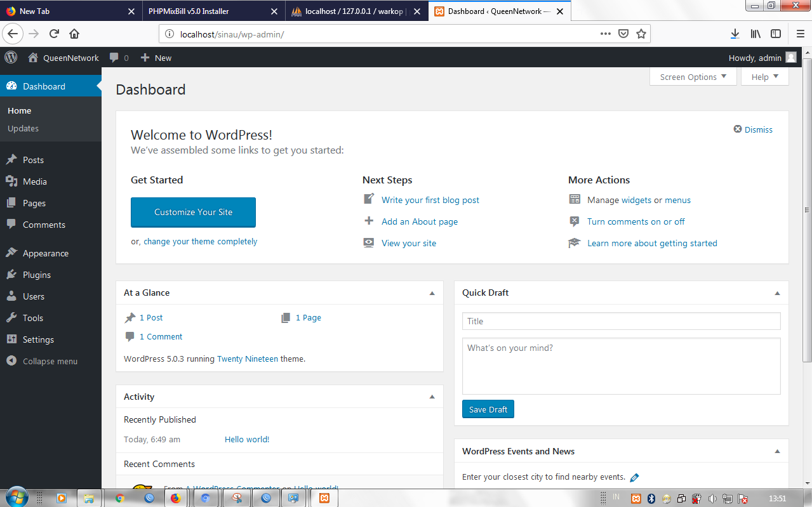Collapse the At a Glance panel arrow
The height and width of the screenshot is (507, 812).
[432, 293]
